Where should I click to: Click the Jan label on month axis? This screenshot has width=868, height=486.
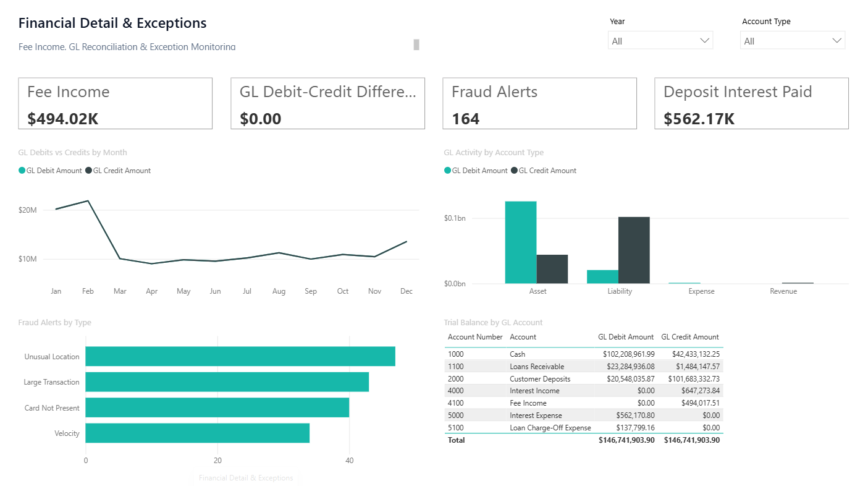point(56,291)
